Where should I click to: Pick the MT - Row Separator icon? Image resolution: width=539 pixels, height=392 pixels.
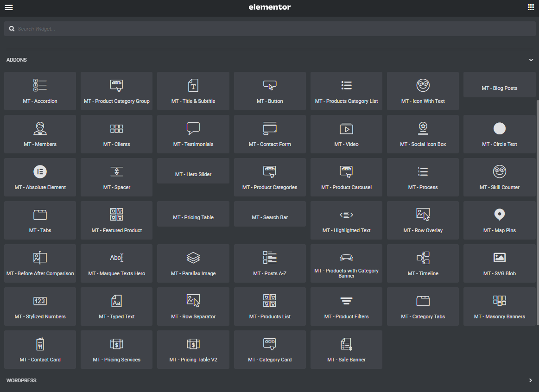coord(193,301)
